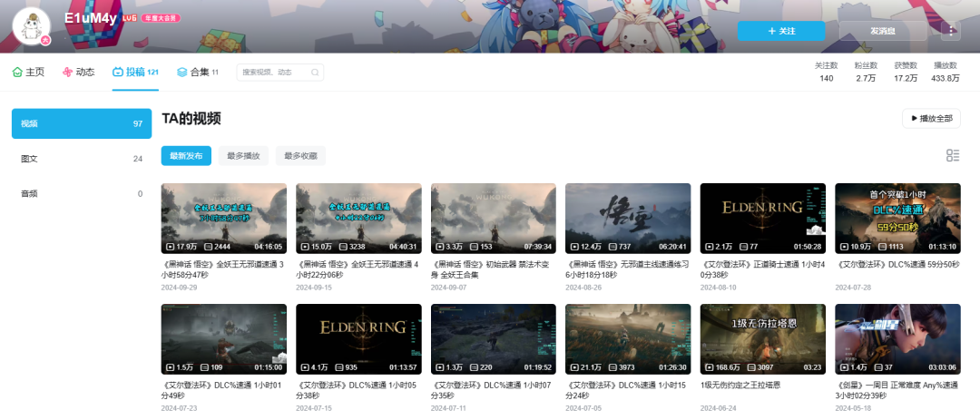Select 图文 24 in the sidebar
The height and width of the screenshot is (420, 980).
point(82,159)
